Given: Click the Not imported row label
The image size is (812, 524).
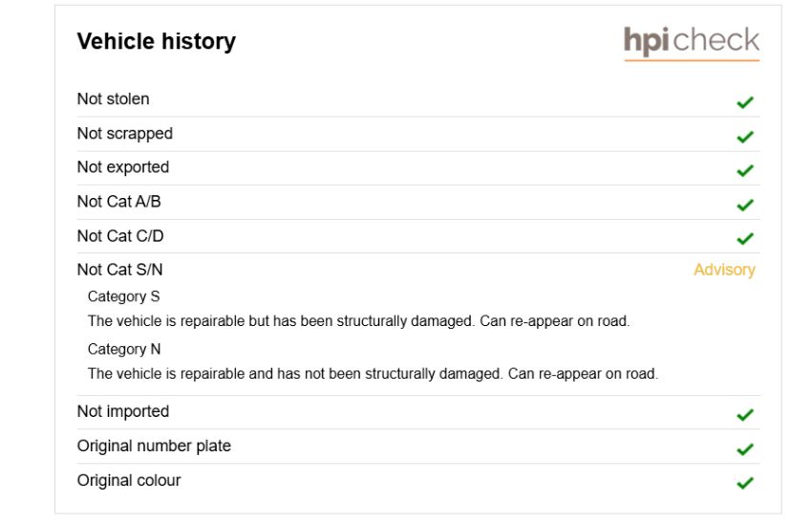Looking at the screenshot, I should (123, 411).
